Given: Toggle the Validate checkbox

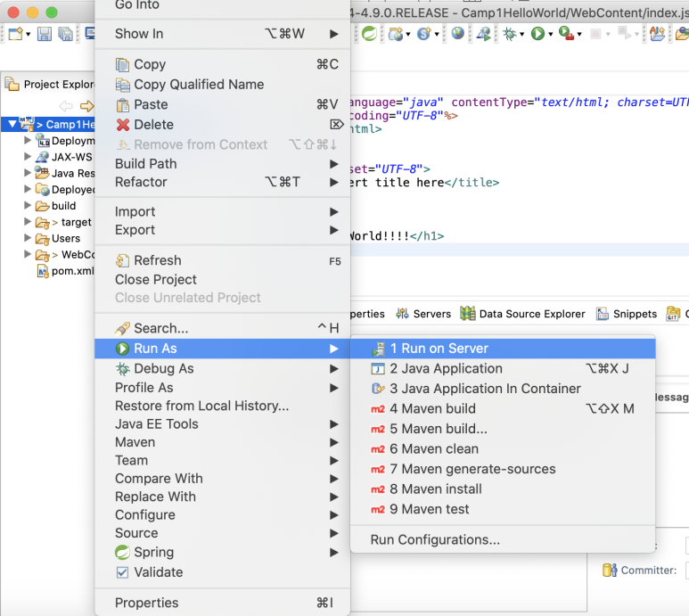Looking at the screenshot, I should click(x=123, y=572).
